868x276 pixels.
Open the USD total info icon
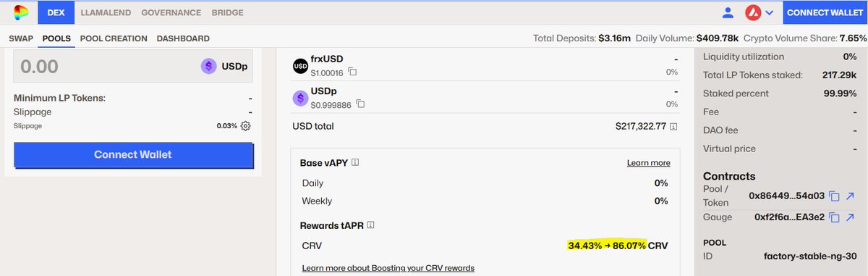click(x=673, y=127)
